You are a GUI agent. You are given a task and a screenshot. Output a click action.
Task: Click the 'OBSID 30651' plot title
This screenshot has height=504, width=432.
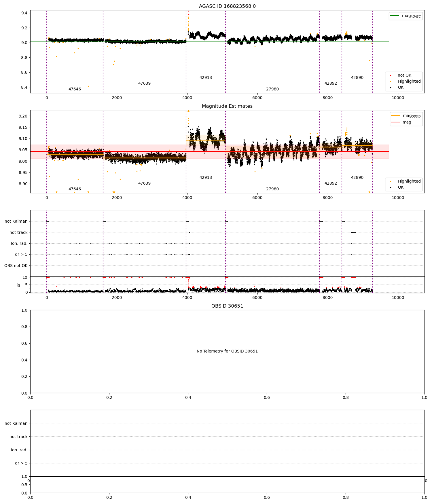227,306
